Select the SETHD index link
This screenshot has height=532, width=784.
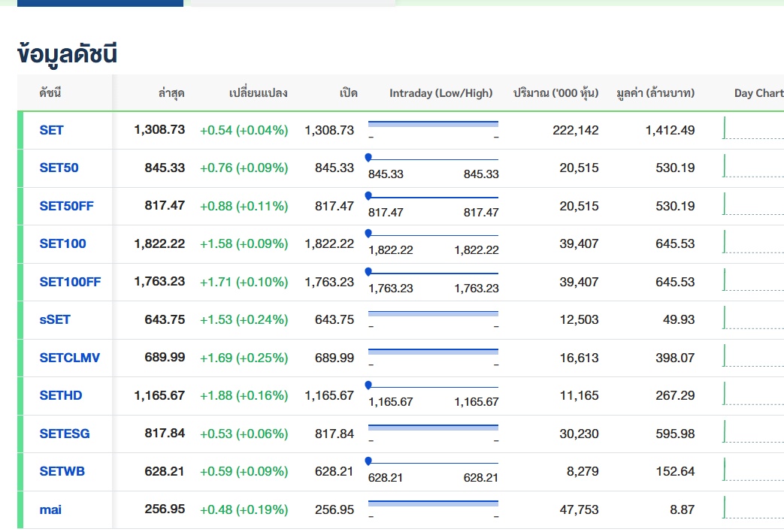coord(61,395)
